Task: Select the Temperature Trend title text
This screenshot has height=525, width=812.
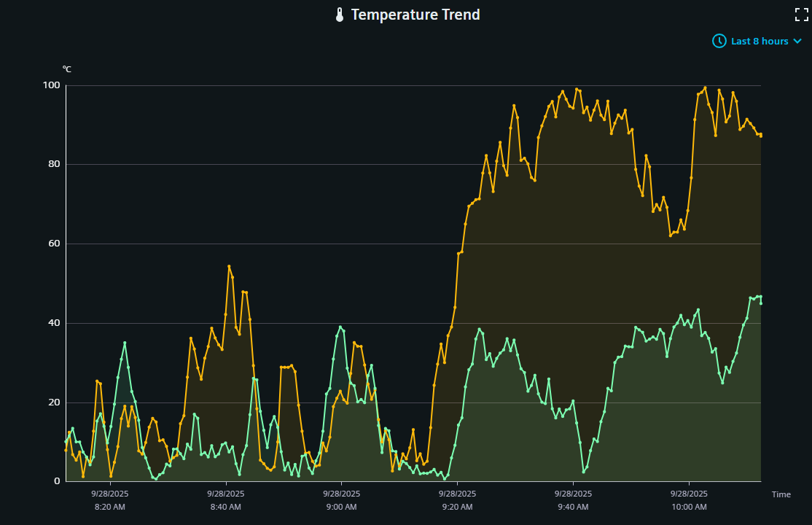Action: pos(415,15)
